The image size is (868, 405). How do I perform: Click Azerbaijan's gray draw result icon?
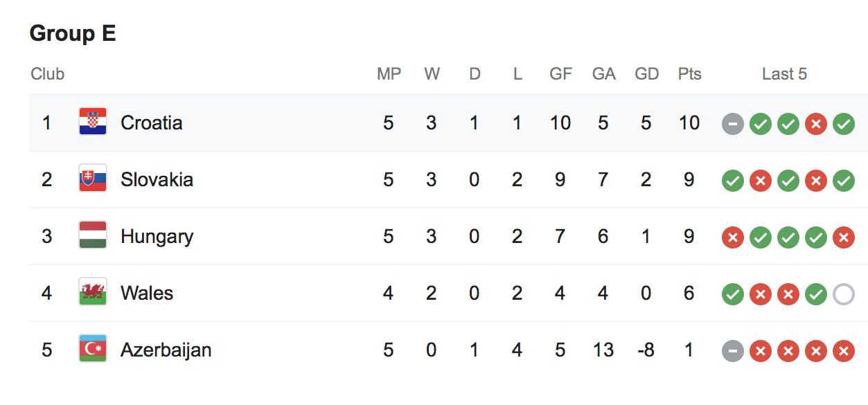click(x=732, y=351)
